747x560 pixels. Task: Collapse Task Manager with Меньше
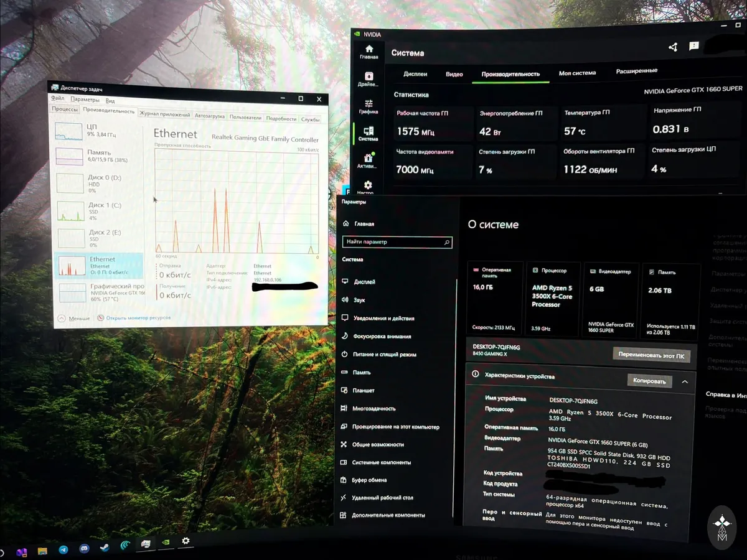pyautogui.click(x=74, y=318)
